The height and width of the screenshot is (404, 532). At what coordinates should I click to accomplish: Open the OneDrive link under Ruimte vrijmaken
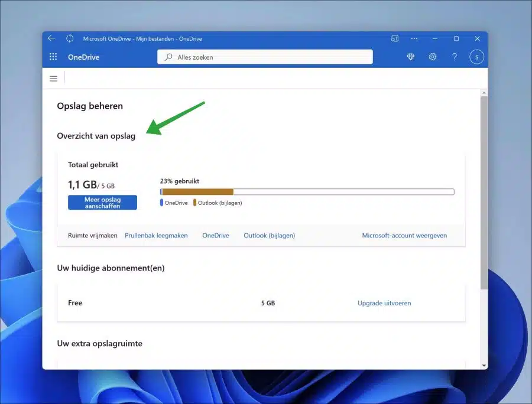click(215, 235)
